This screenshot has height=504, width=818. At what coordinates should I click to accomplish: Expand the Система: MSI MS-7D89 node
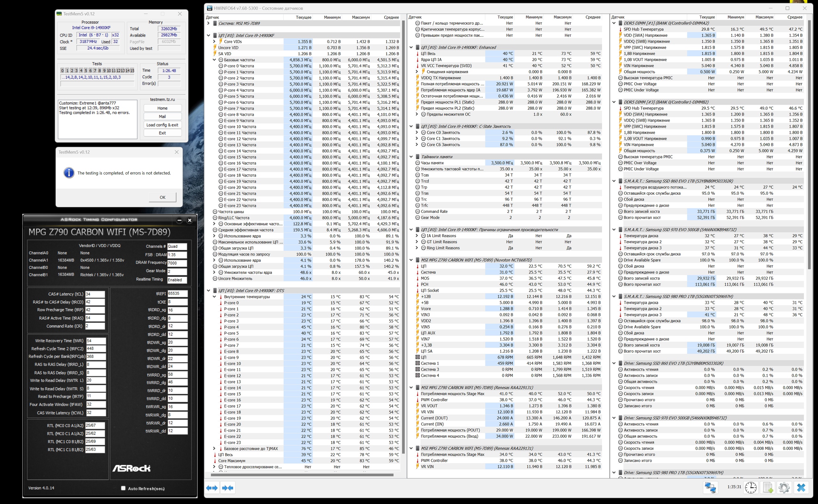click(209, 23)
